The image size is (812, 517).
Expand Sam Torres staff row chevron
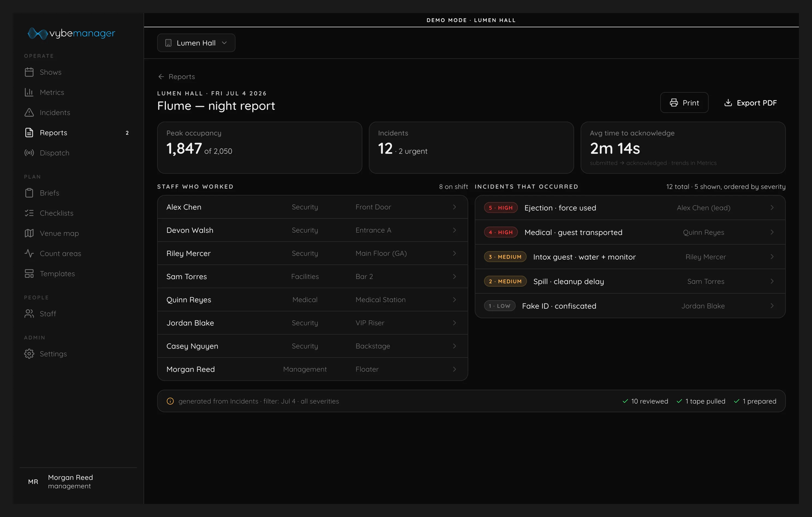coord(454,277)
